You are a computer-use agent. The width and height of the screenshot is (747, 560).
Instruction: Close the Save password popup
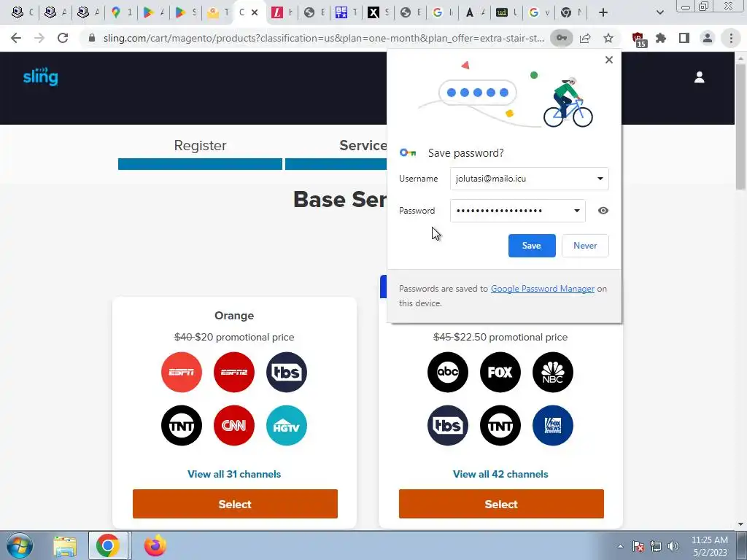click(x=609, y=60)
